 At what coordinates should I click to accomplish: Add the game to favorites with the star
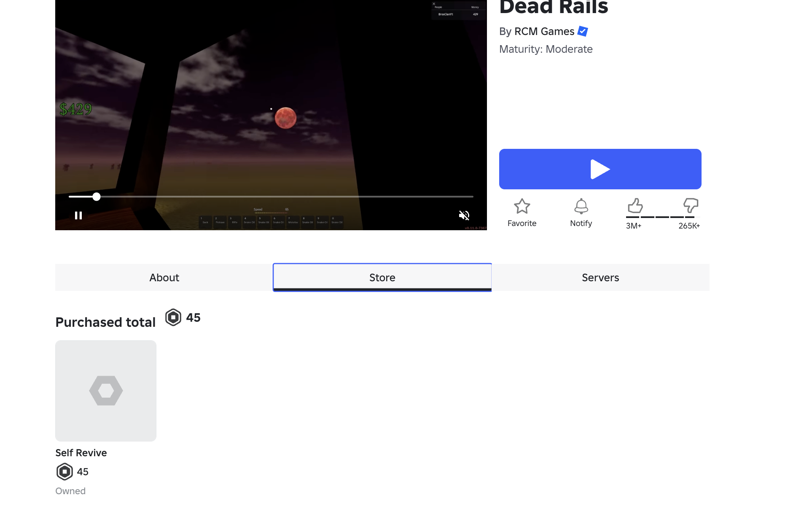pyautogui.click(x=522, y=206)
